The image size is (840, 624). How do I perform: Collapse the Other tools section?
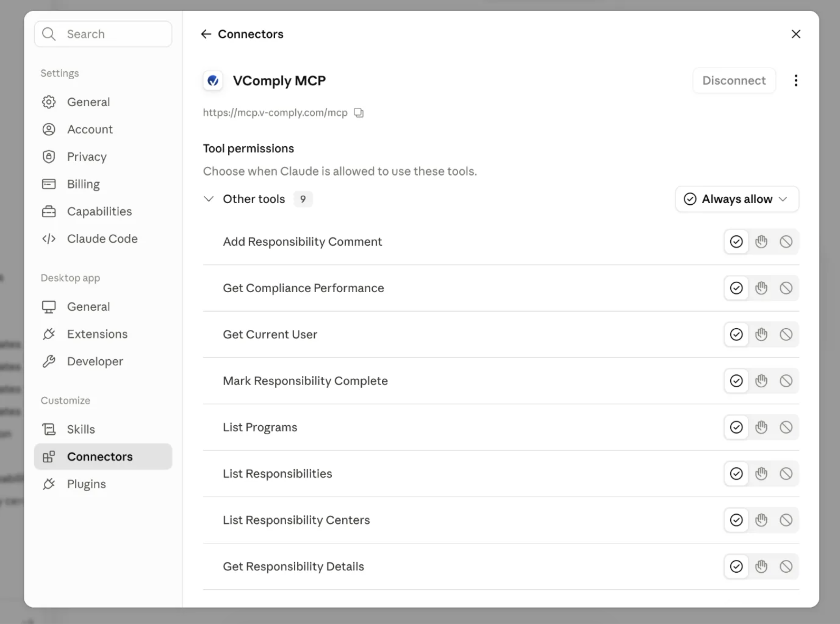[x=209, y=199]
